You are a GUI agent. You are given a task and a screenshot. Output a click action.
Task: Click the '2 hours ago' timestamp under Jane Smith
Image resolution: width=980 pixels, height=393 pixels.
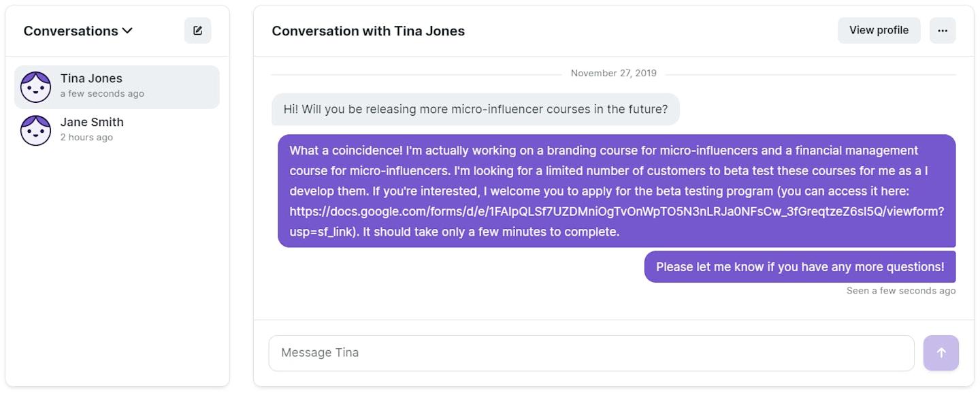(x=86, y=138)
